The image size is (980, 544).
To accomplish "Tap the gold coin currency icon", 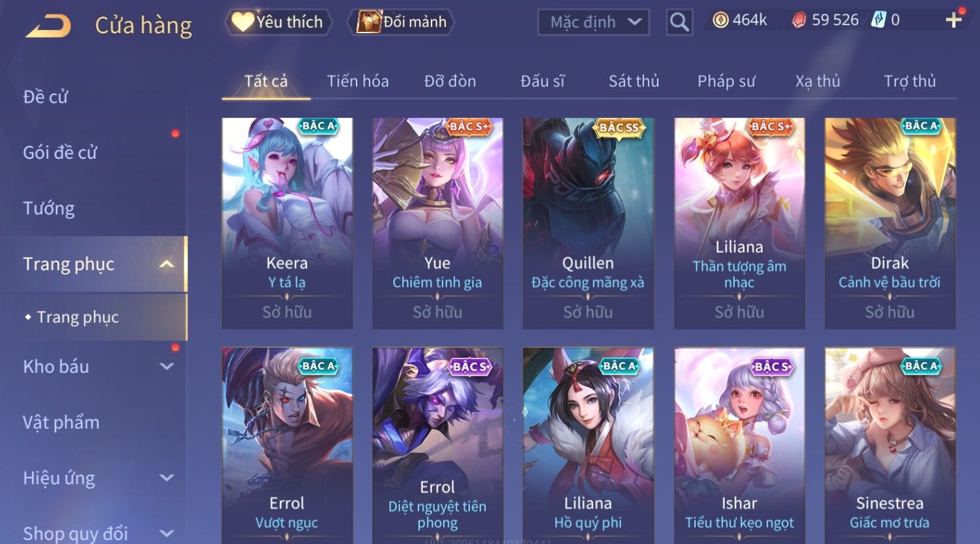I will pyautogui.click(x=720, y=21).
